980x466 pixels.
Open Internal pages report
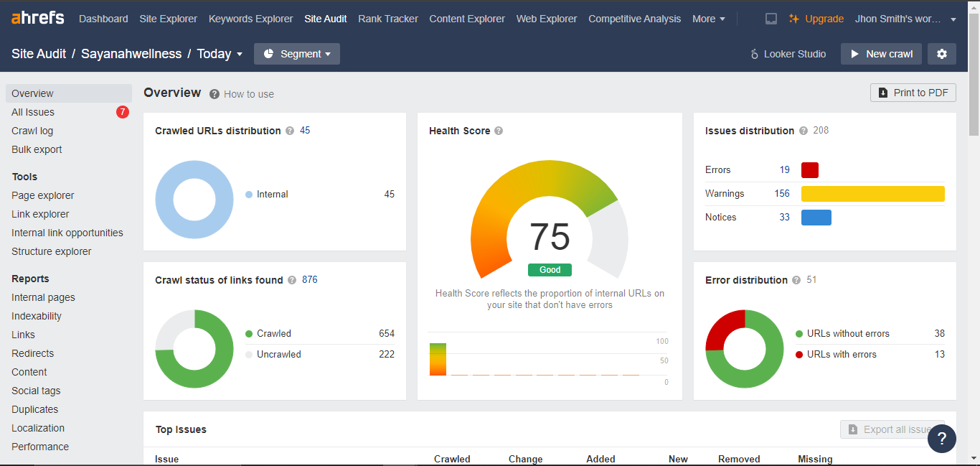[43, 297]
